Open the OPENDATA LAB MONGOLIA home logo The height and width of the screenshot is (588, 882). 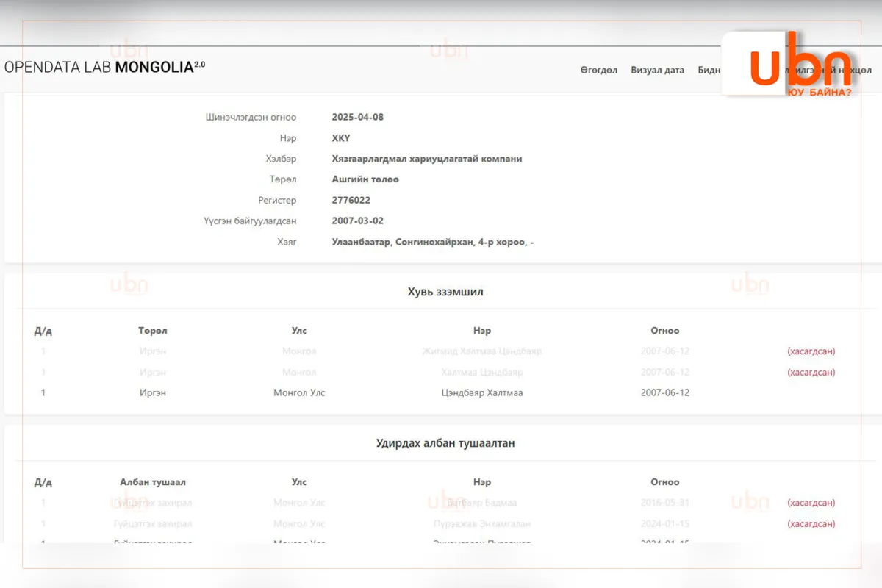pos(105,67)
